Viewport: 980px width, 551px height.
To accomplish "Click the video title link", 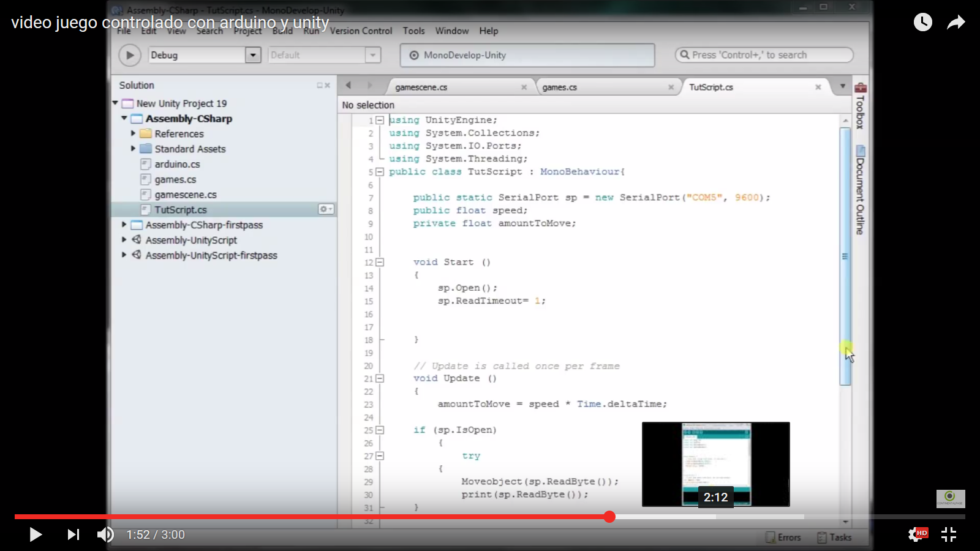I will pos(170,22).
